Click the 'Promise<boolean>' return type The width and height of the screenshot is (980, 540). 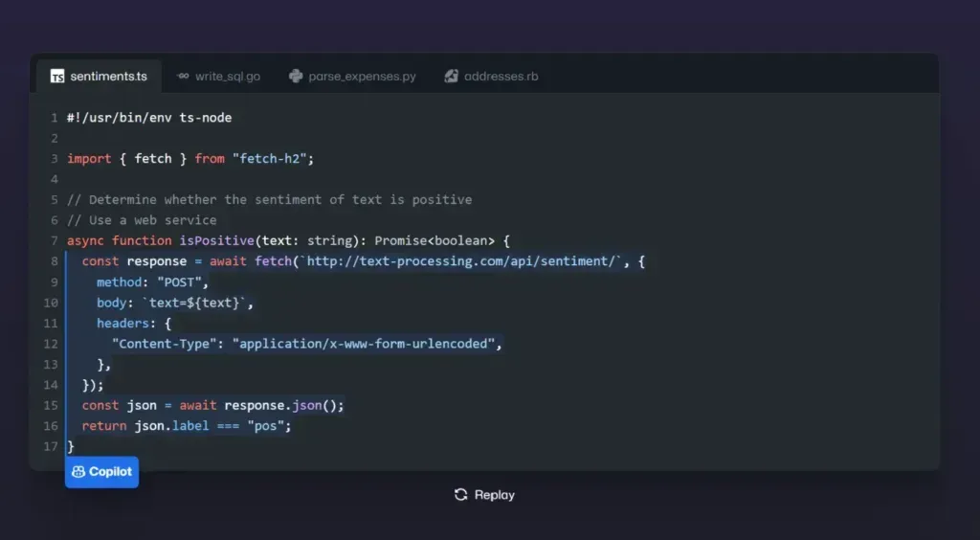pos(434,240)
